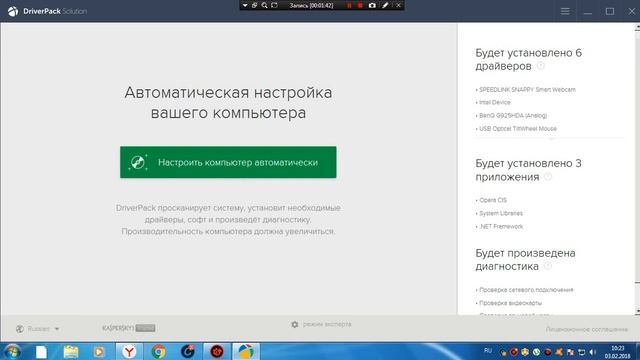Click recorder pencil draw icon
This screenshot has height=360, width=640.
click(x=385, y=5)
